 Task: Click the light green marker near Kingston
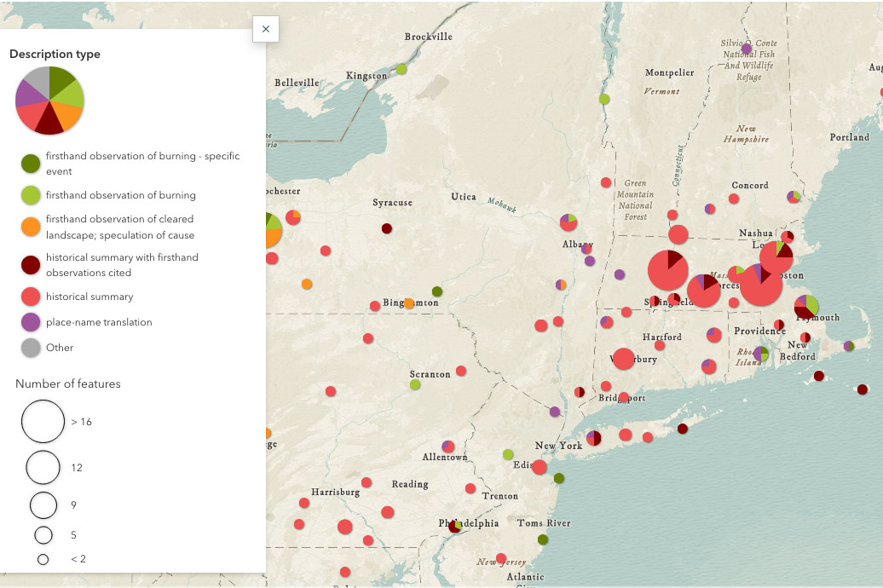[401, 69]
